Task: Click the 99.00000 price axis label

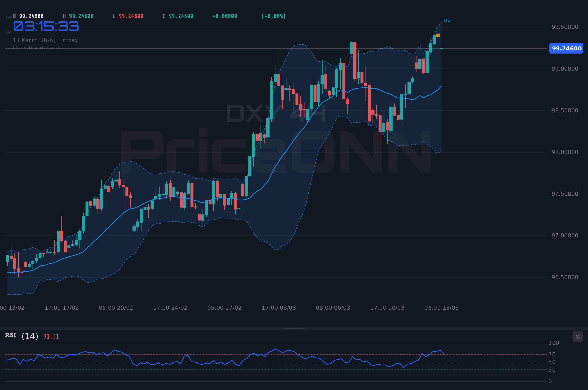Action: coord(565,69)
